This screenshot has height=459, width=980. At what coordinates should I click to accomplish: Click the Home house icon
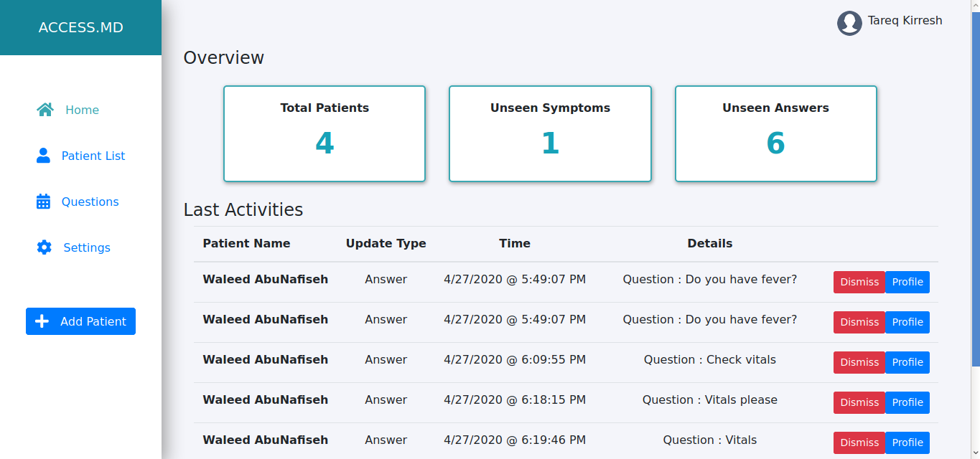[x=45, y=110]
